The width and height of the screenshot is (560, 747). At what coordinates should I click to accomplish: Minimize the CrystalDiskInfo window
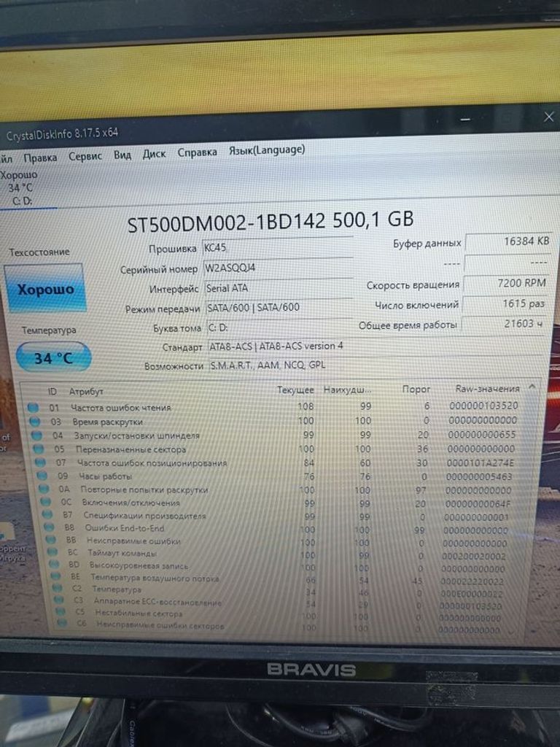tap(466, 119)
